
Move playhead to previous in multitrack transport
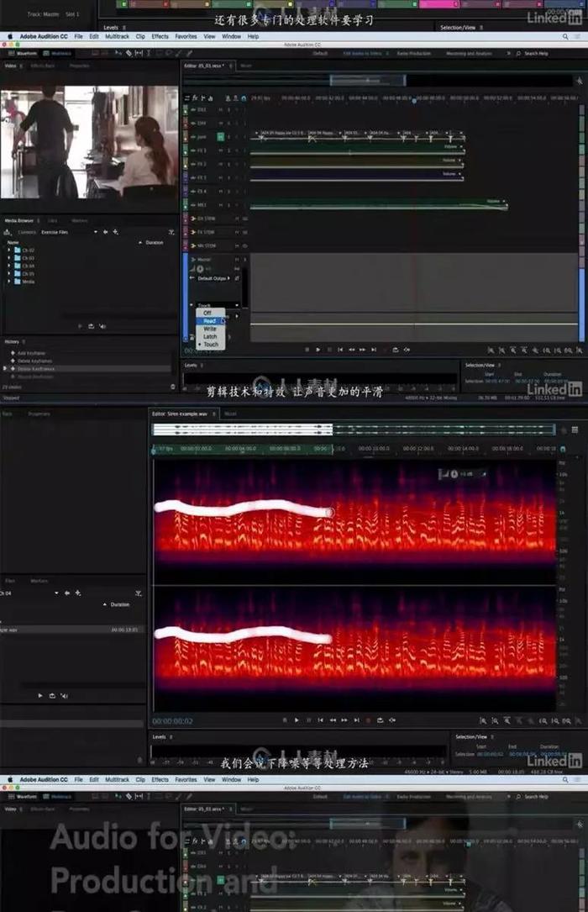340,350
